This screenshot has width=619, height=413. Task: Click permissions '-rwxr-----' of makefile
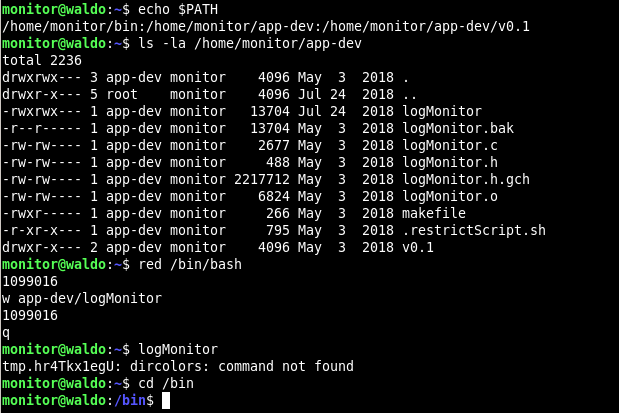(x=42, y=213)
